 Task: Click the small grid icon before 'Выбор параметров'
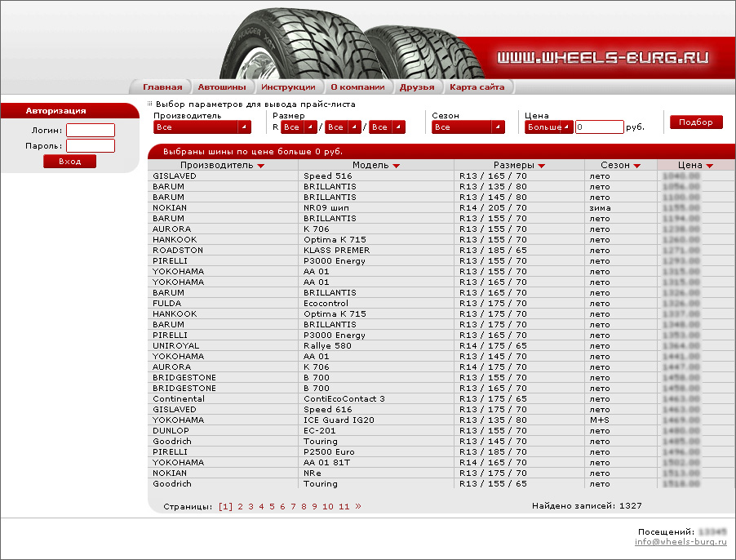click(x=152, y=102)
